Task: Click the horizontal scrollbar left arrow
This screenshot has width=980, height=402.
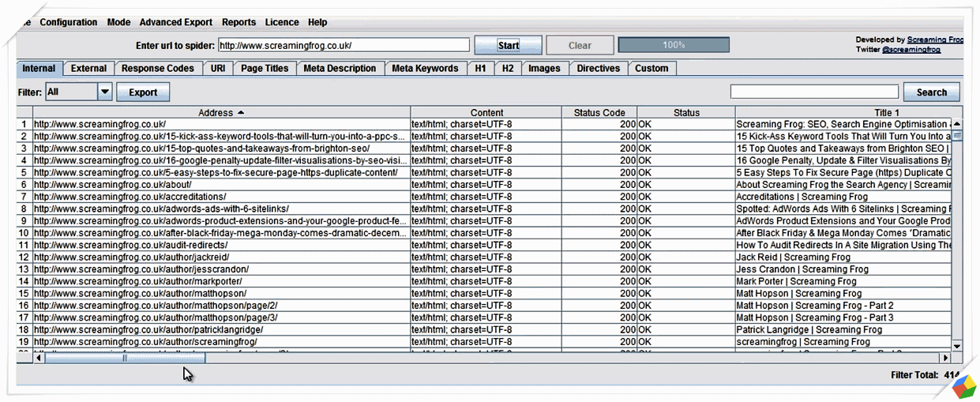Action: 39,358
